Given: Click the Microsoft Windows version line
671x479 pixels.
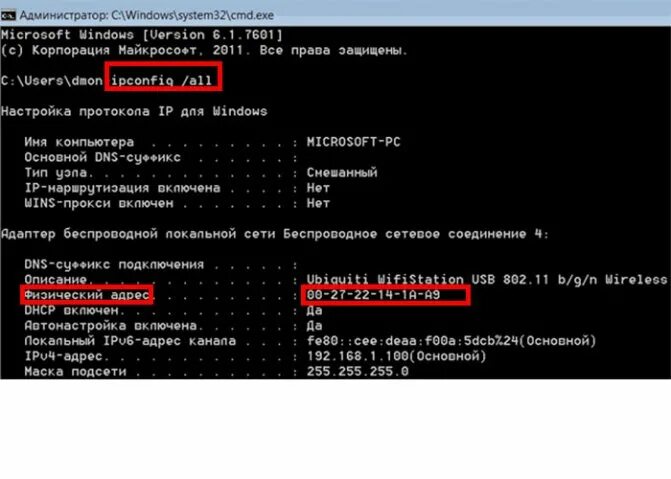Looking at the screenshot, I should point(142,35).
